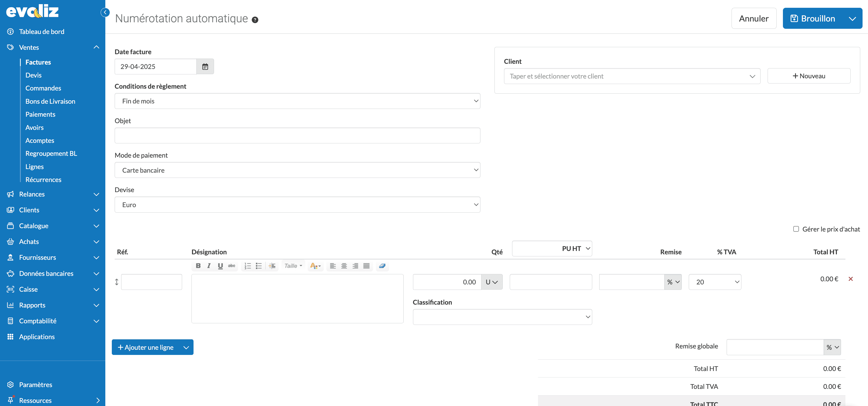Open Conditions de règlement dropdown
The image size is (868, 406).
tap(297, 101)
